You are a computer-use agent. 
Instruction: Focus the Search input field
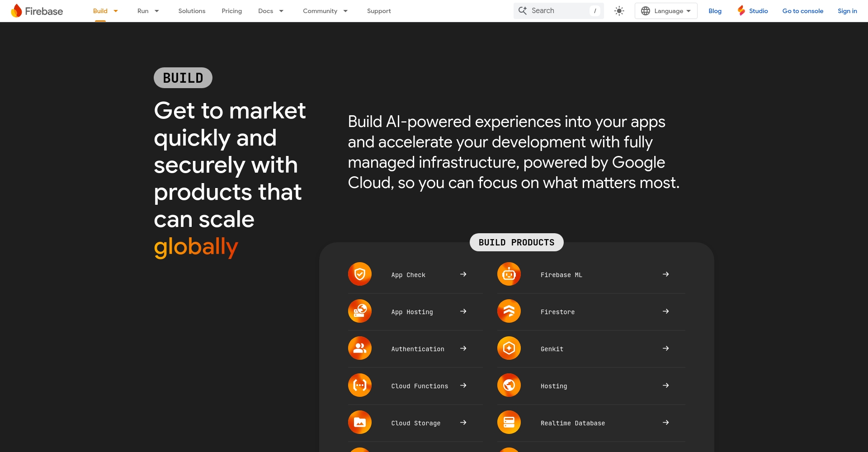click(x=559, y=11)
